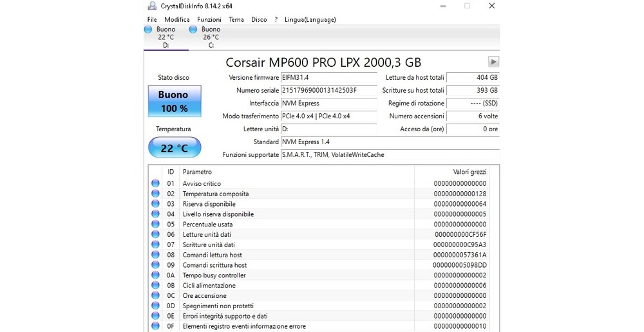Image resolution: width=644 pixels, height=332 pixels.
Task: Click the transfer mode field PCIe 4.0 x4
Action: [328, 116]
